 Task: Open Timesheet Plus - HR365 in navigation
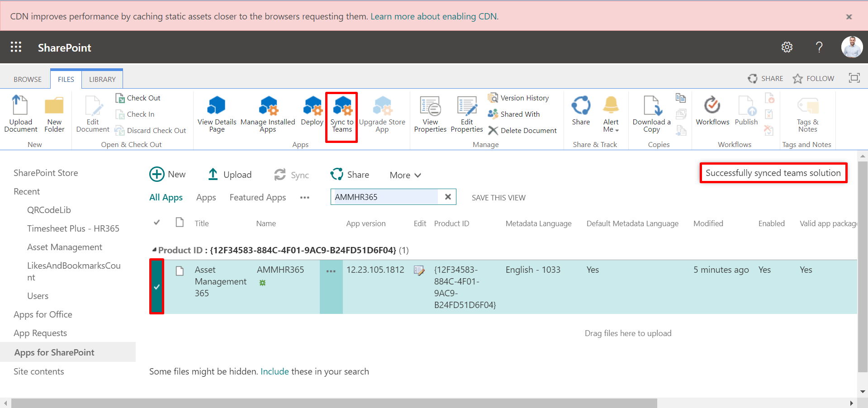(x=73, y=228)
